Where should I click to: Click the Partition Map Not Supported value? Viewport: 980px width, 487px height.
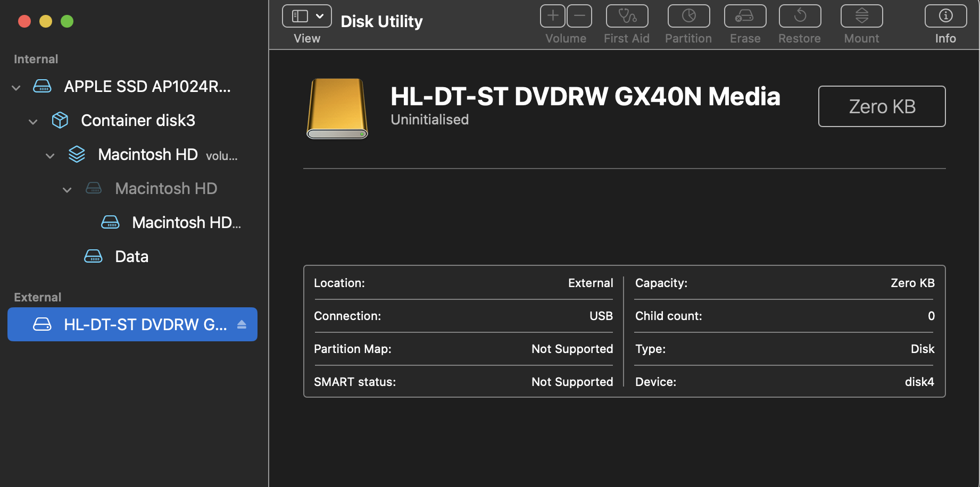coord(572,349)
